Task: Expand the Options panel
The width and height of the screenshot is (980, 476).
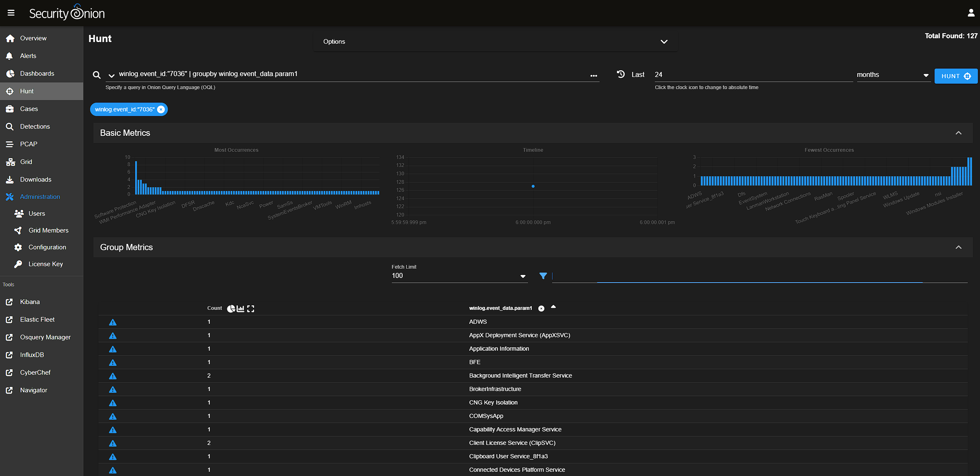Action: (x=664, y=42)
